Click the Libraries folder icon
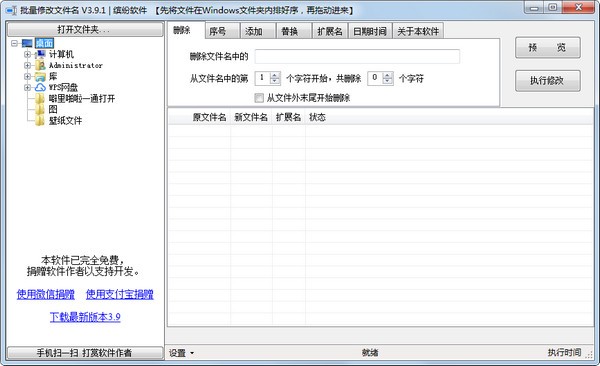 41,77
